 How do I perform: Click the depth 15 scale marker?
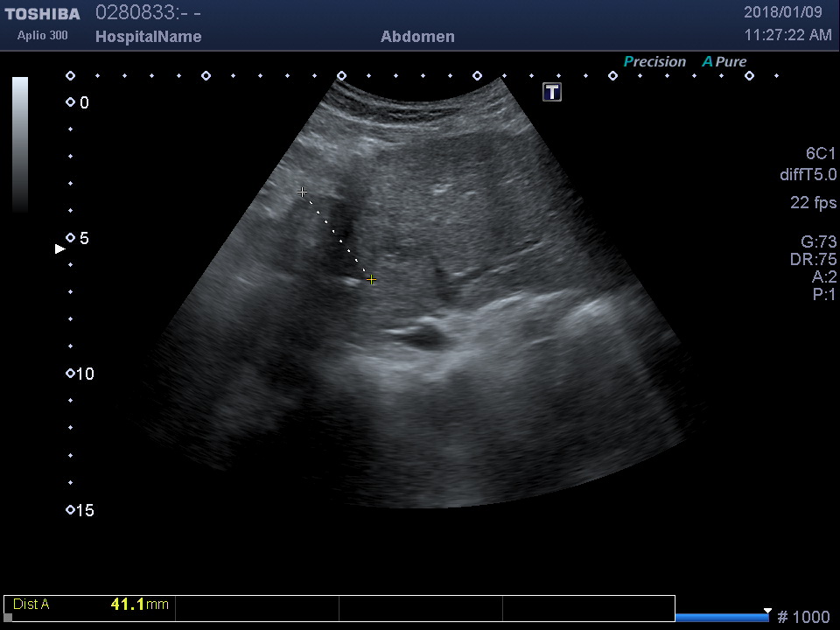point(71,510)
